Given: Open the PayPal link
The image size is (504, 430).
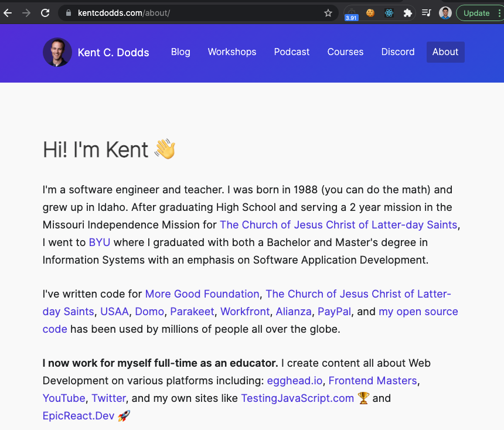Looking at the screenshot, I should [334, 312].
